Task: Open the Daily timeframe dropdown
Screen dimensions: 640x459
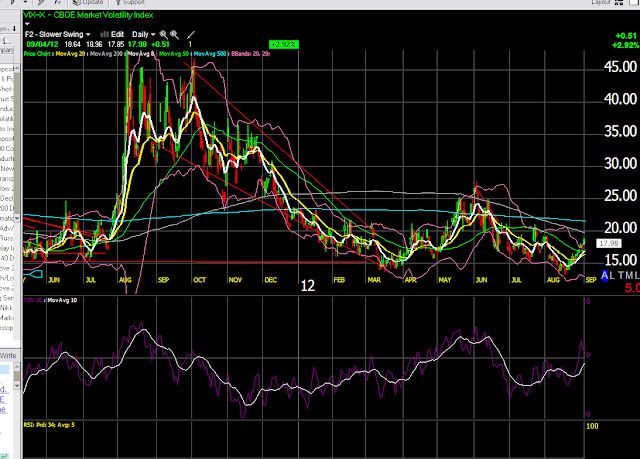Action: click(x=144, y=35)
